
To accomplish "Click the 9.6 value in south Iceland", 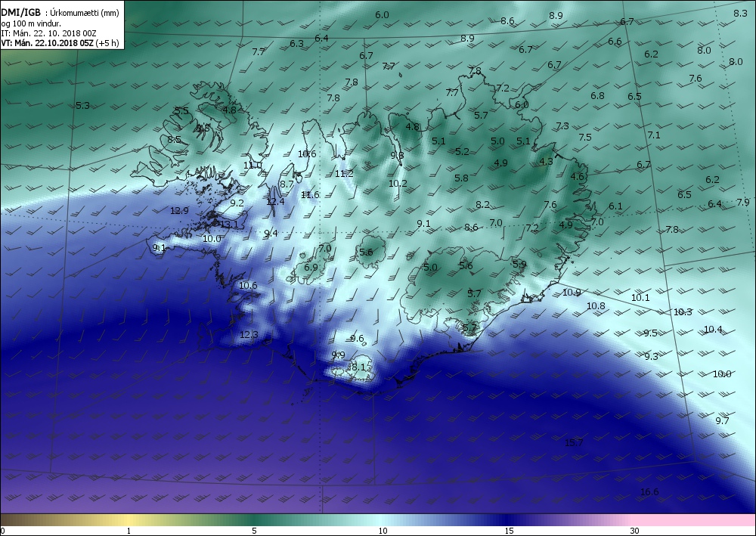I will coord(357,339).
